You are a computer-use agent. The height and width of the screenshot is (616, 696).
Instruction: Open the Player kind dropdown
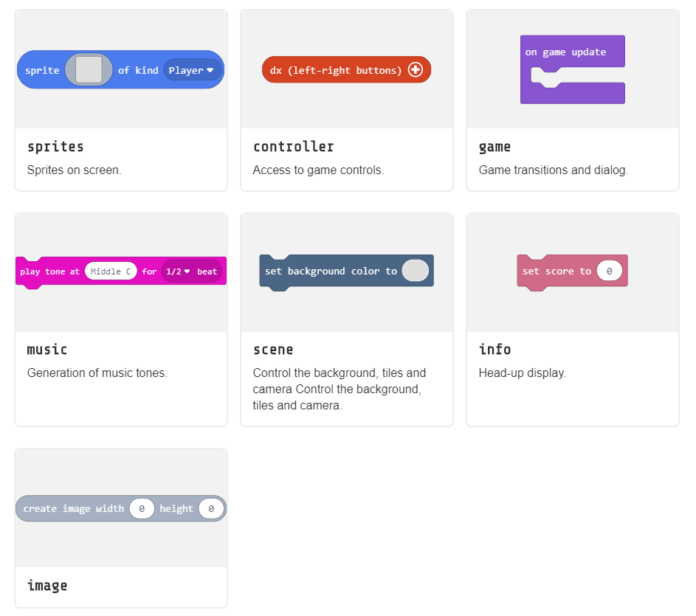pos(192,70)
